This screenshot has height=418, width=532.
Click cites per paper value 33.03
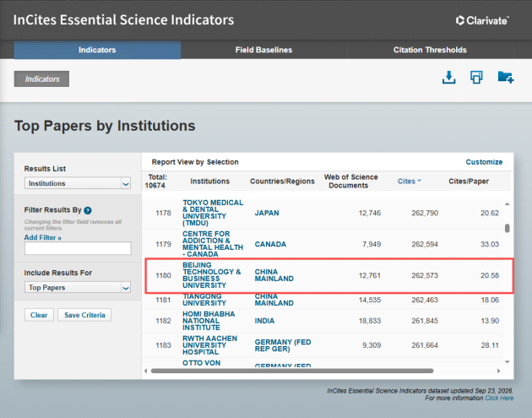click(490, 244)
